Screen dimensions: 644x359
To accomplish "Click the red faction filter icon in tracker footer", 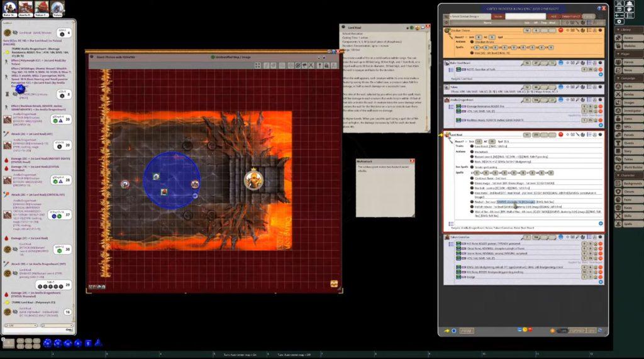I will point(530,330).
